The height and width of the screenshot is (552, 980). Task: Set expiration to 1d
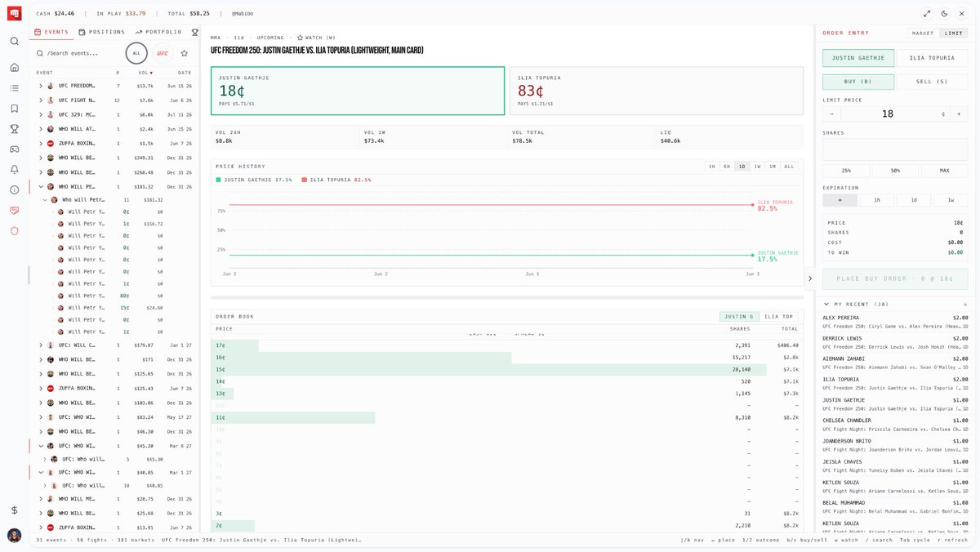[914, 200]
